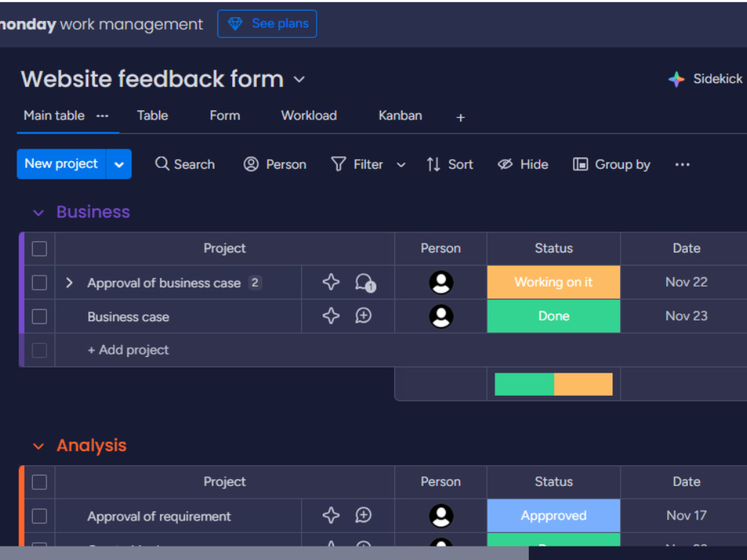Switch to the Kanban tab
This screenshot has height=560, width=747.
click(400, 116)
